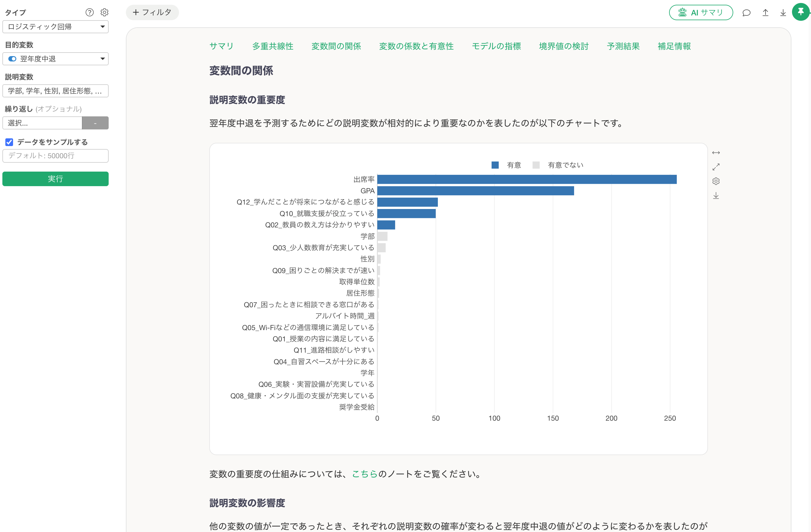Click the top download arrow icon
Screen dimensions: 811x532
(783, 12)
